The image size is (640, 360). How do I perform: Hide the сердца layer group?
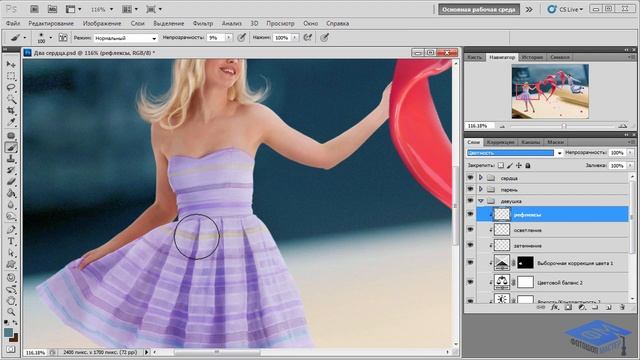[470, 178]
